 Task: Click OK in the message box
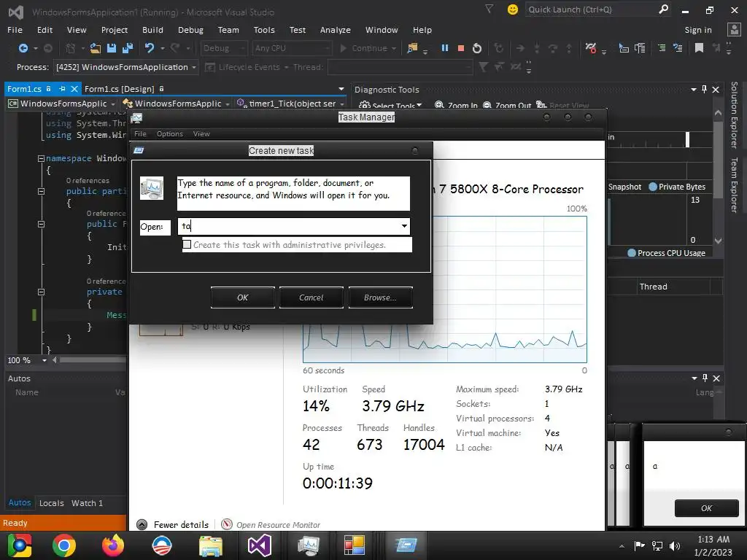tap(706, 508)
